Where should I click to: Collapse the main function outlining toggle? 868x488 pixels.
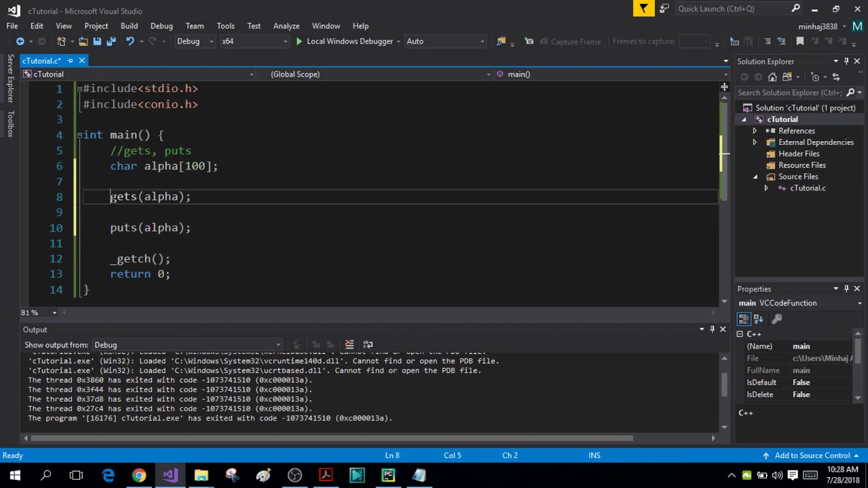point(79,135)
